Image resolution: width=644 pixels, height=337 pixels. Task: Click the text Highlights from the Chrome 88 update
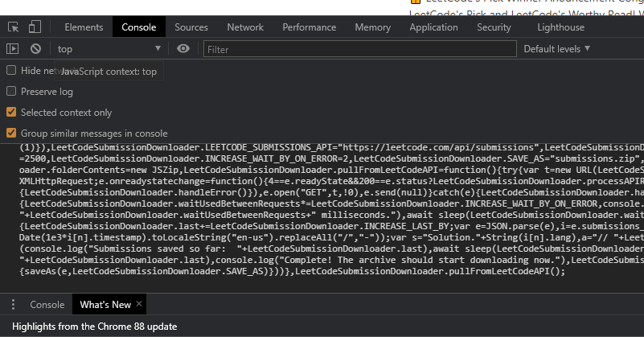(94, 327)
